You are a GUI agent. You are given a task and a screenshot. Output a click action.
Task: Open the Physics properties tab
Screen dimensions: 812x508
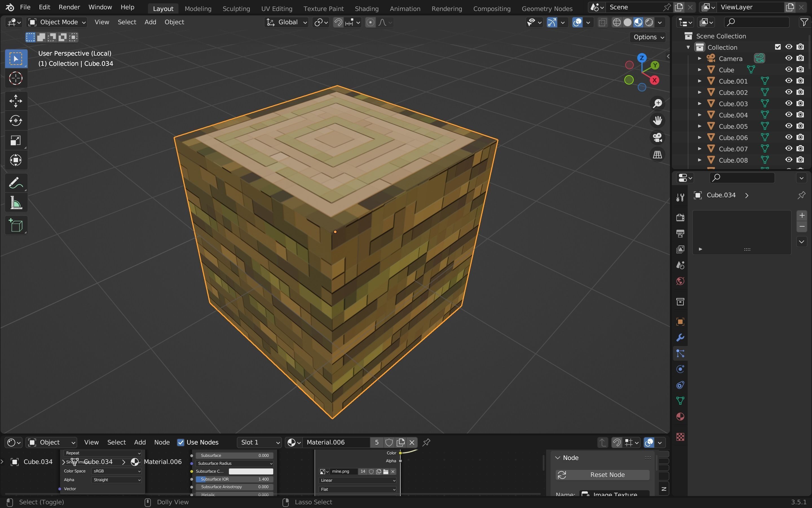[x=680, y=369]
